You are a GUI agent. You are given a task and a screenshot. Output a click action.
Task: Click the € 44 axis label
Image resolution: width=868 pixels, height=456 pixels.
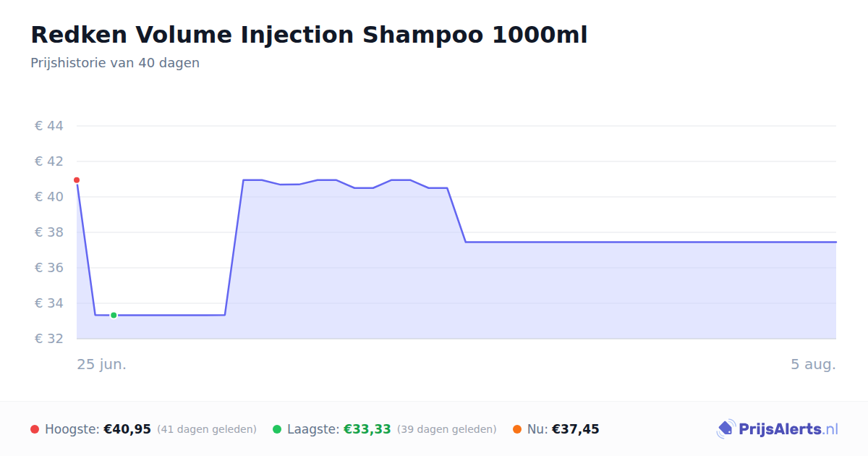click(49, 126)
